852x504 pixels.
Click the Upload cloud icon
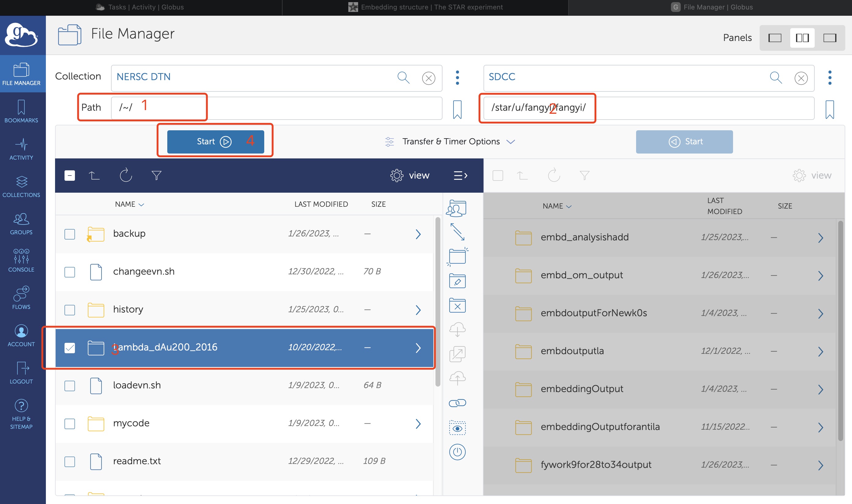pyautogui.click(x=457, y=378)
